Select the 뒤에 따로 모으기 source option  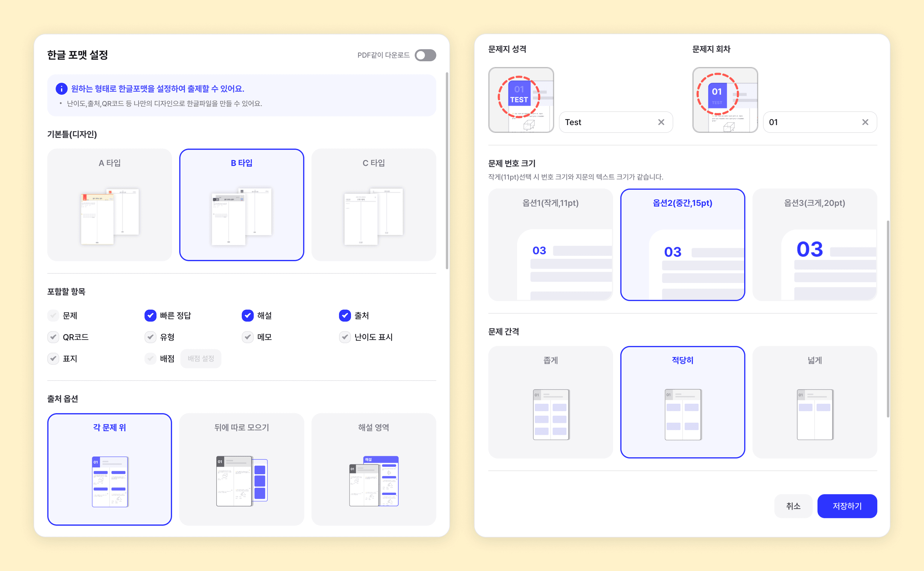pos(242,469)
